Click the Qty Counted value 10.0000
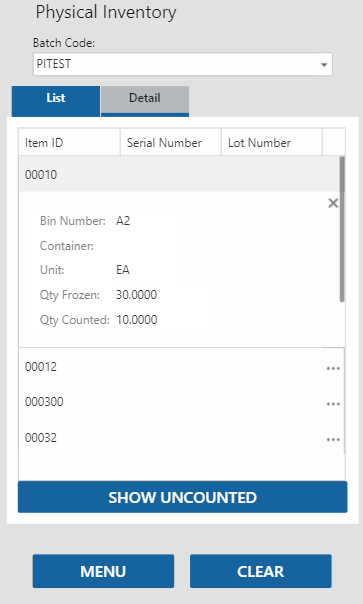The image size is (363, 604). click(x=137, y=320)
